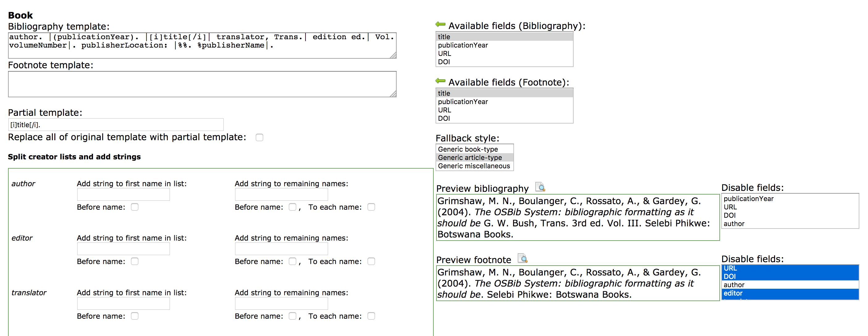This screenshot has height=336, width=868.
Task: Deselect DOI in footnote Disable fields list
Action: (790, 276)
